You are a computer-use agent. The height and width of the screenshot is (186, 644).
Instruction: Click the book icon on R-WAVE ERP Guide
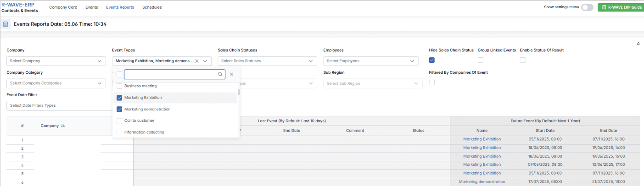[604, 7]
